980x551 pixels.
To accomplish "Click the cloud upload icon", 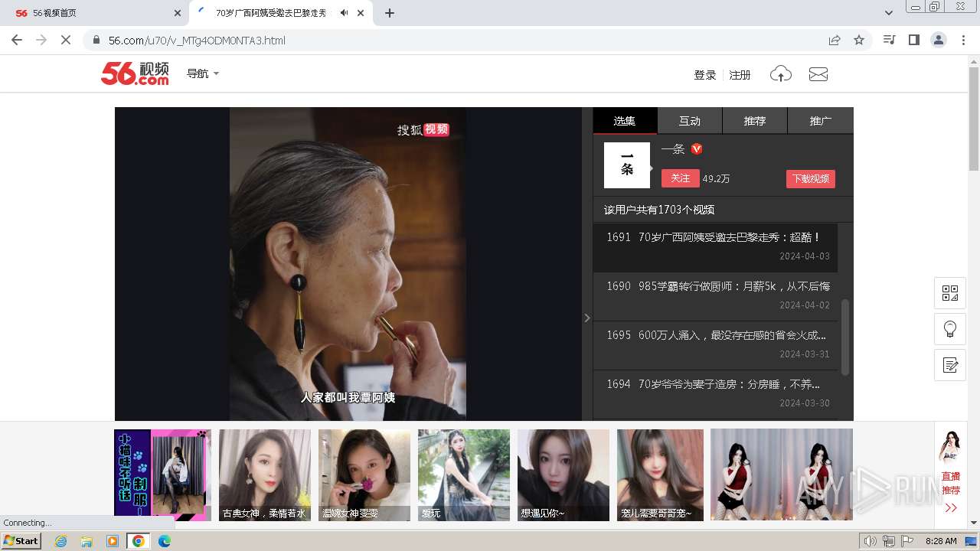I will pos(780,74).
